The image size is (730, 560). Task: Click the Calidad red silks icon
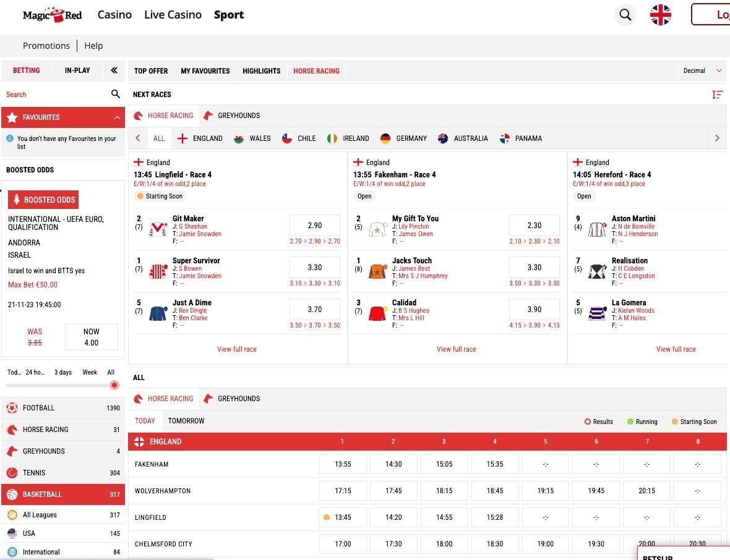point(378,313)
